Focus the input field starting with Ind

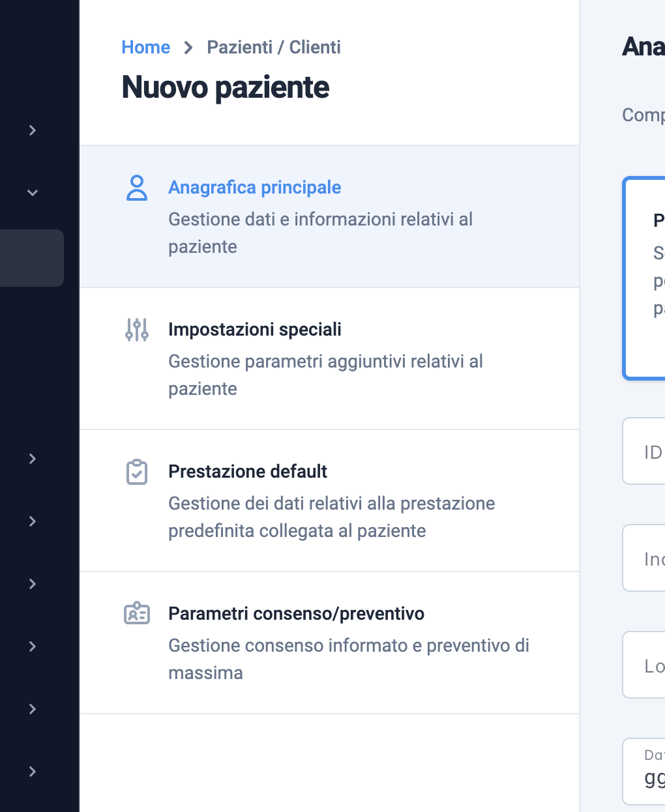[644, 558]
